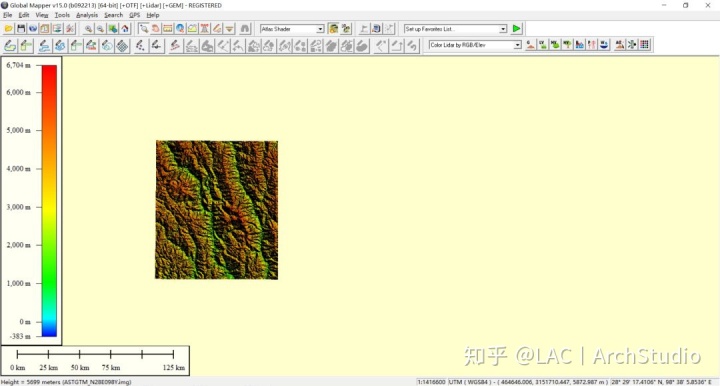The image size is (720, 386).
Task: Toggle the hill shading icon beside shader dropdown
Action: coord(334,29)
